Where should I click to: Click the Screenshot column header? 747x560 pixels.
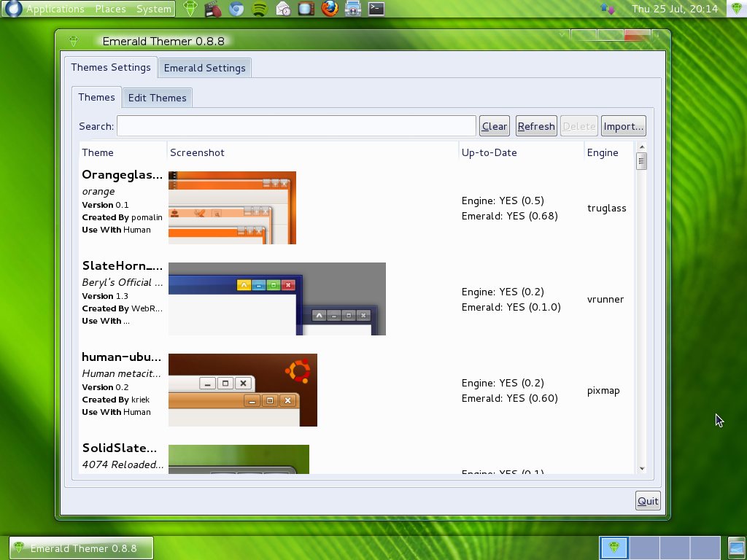coord(313,152)
